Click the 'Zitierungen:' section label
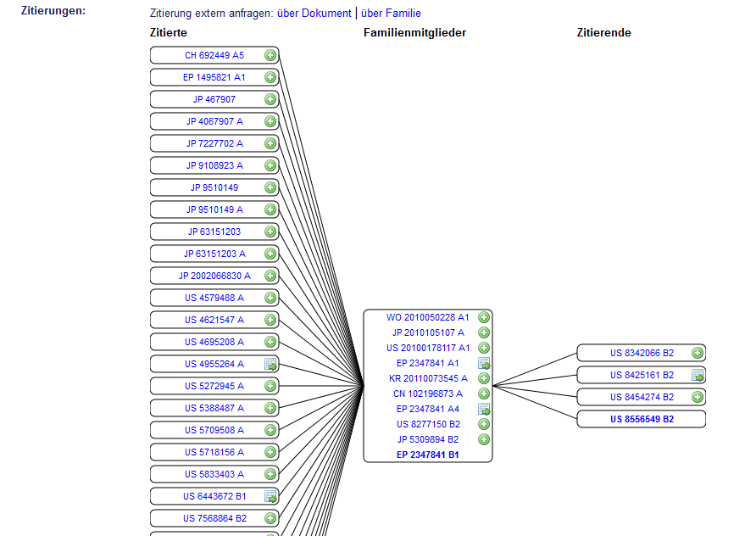Viewport: 756px width, 536px height. tap(53, 11)
